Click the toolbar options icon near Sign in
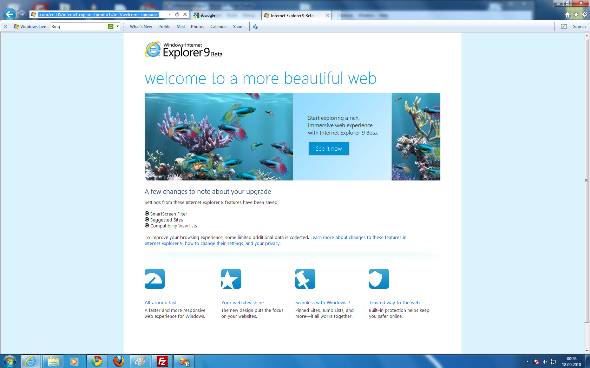This screenshot has height=368, width=590. [564, 27]
